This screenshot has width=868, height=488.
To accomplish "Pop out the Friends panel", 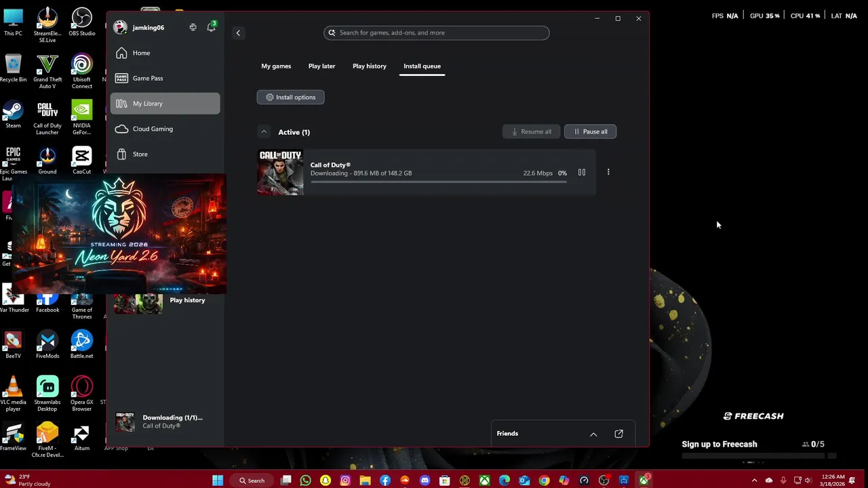I will coord(618,434).
